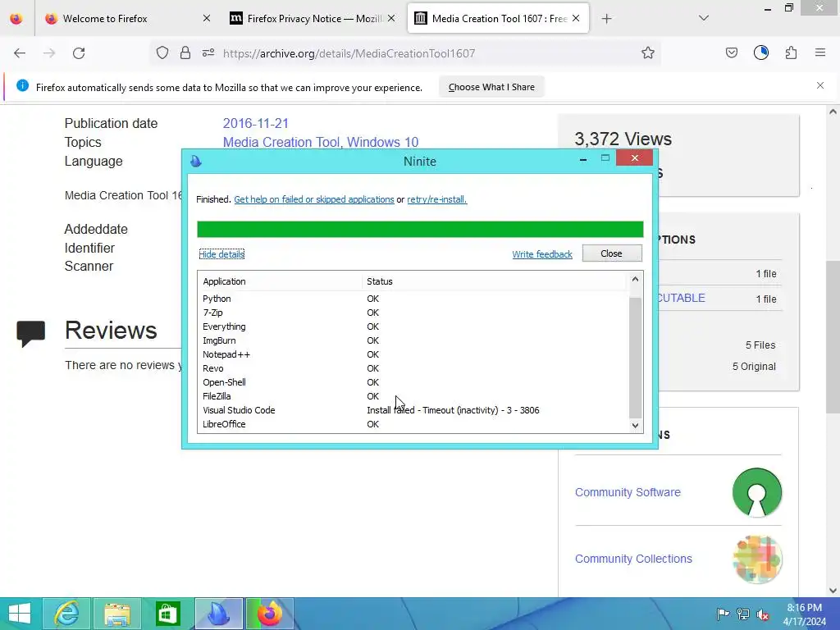
Task: Click the Reviews speech bubble icon
Action: point(30,334)
